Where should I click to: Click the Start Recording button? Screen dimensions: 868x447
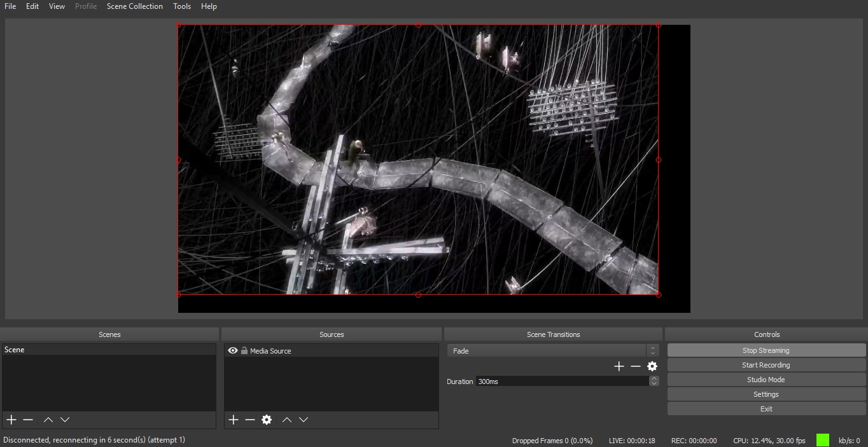(x=766, y=365)
